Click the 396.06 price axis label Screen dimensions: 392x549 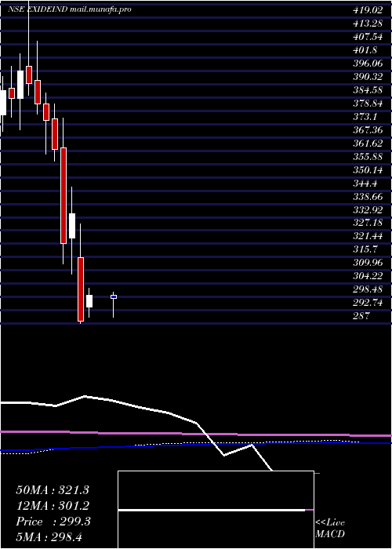coord(368,64)
